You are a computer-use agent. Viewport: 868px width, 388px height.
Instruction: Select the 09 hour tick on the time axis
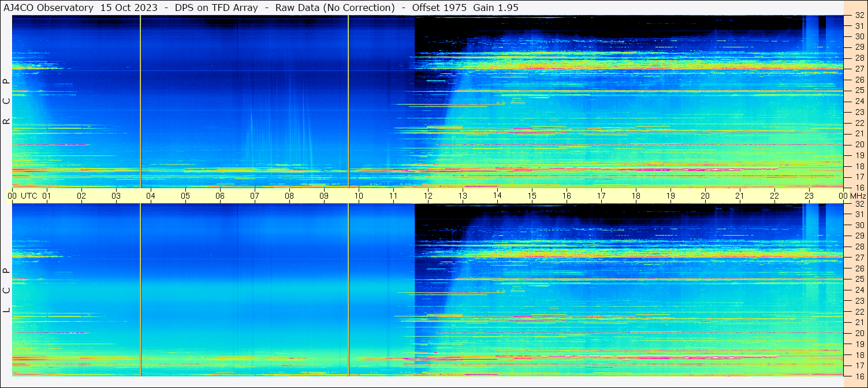tap(324, 196)
